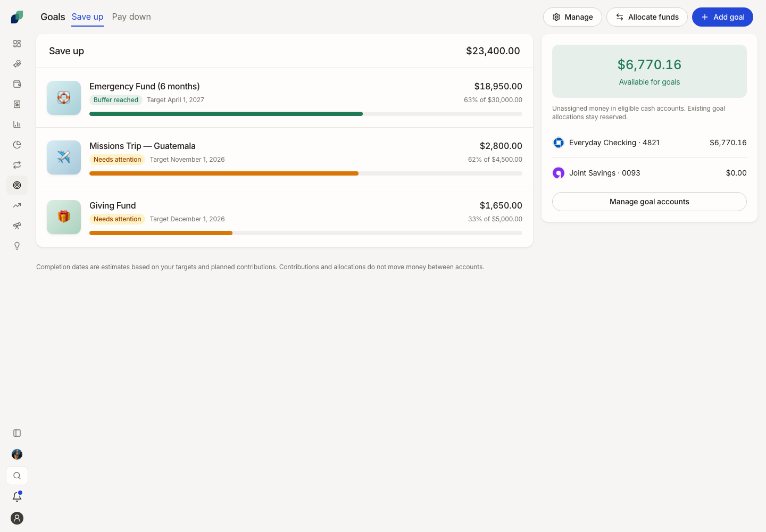
Task: Open the dark user account icon
Action: (17, 518)
